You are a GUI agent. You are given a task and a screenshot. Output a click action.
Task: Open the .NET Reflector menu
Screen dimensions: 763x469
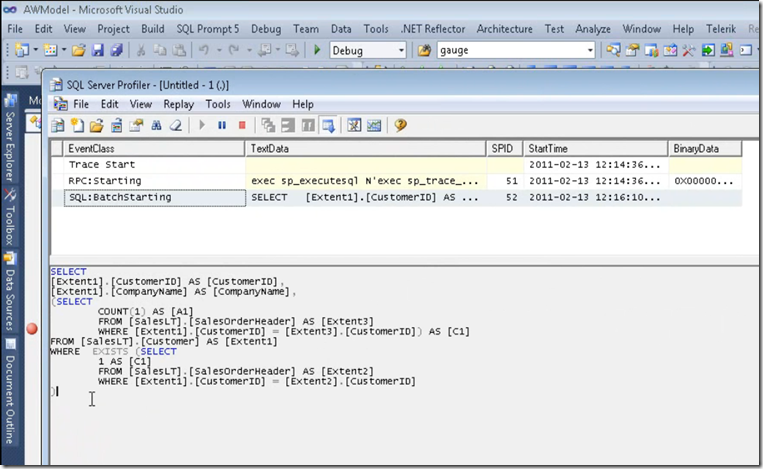(x=433, y=29)
